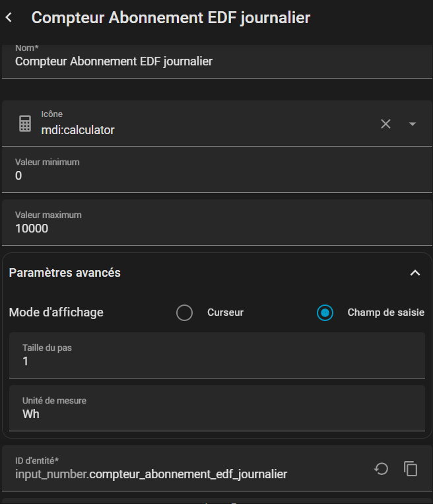Click the Mode d'affichage label
This screenshot has height=504, width=433.
coord(56,312)
